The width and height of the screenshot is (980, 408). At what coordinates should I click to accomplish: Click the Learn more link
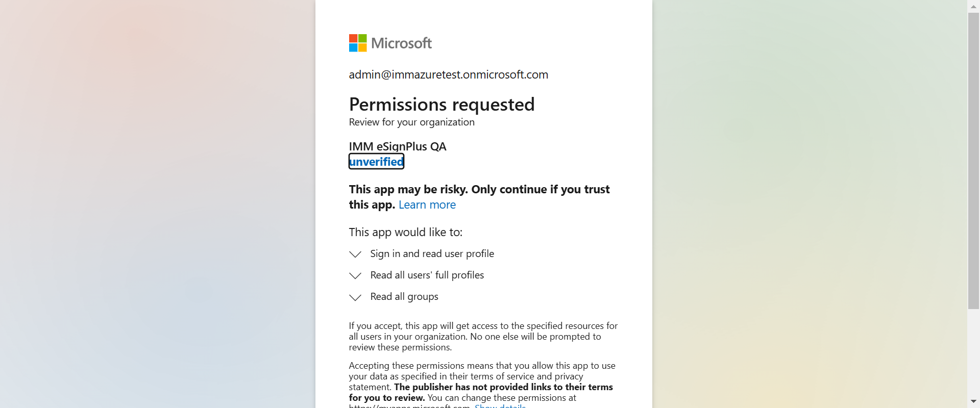tap(427, 205)
